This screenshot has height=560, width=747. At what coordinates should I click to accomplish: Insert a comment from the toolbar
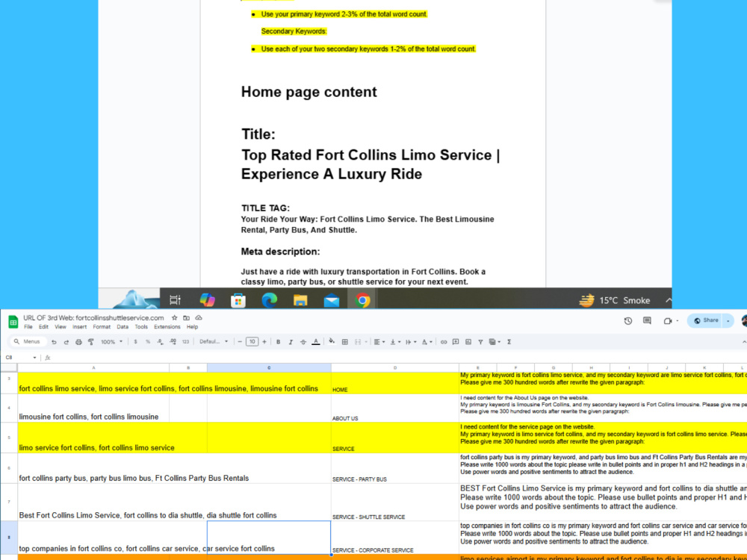(x=456, y=342)
